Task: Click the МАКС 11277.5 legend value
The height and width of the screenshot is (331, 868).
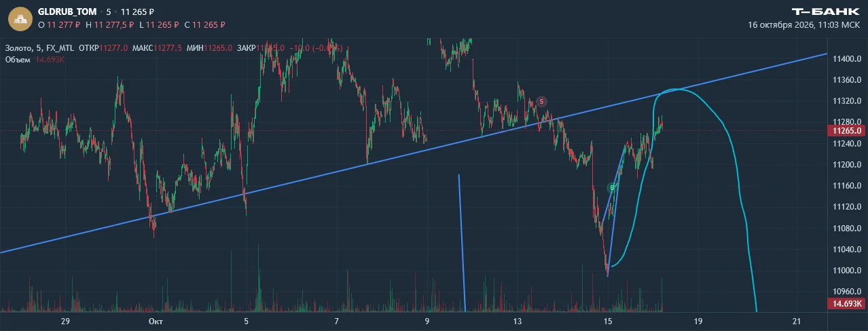Action: [158, 48]
